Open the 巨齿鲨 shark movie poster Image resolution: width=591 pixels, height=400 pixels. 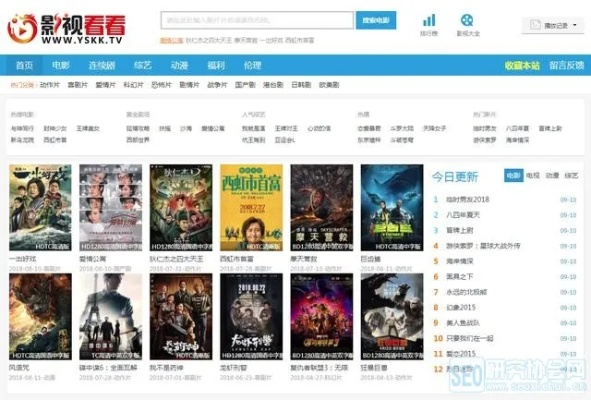[x=392, y=207]
